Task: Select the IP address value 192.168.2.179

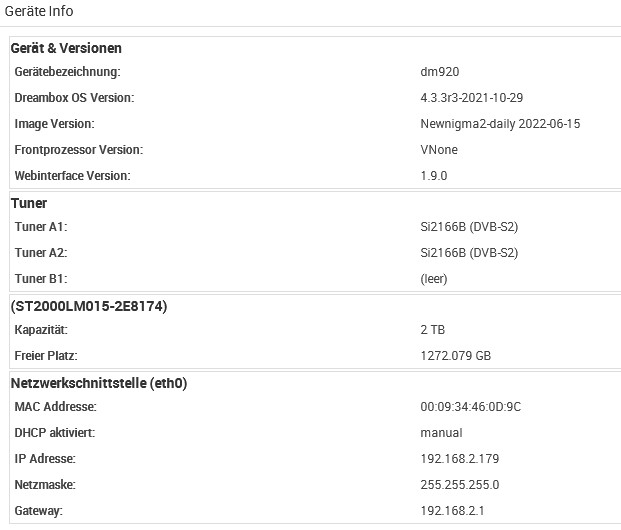Action: point(459,459)
